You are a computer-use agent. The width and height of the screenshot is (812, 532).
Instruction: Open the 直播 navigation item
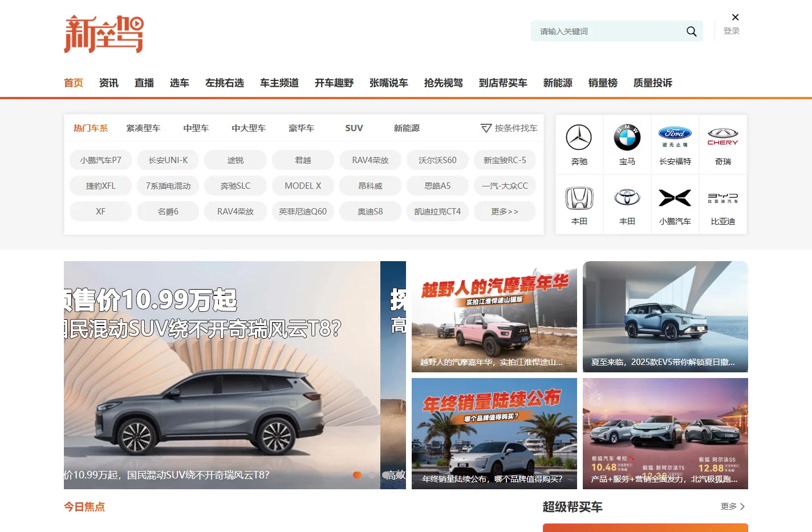(144, 83)
